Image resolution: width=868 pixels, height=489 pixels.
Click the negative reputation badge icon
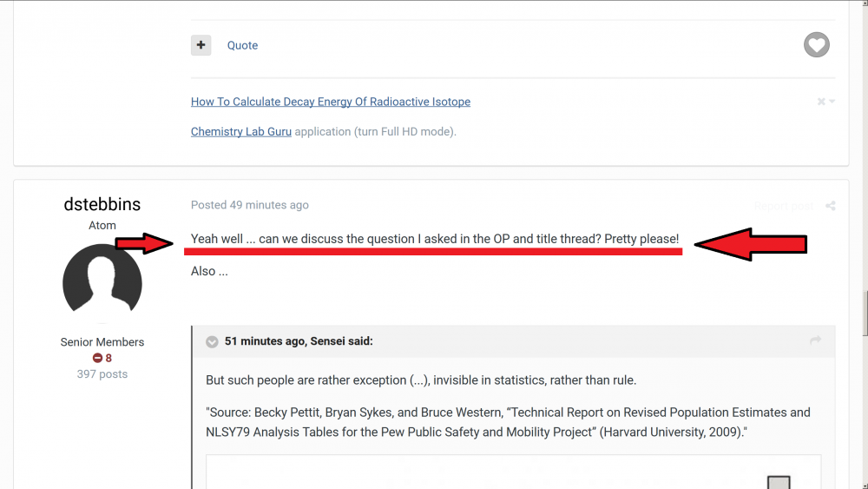tap(97, 358)
